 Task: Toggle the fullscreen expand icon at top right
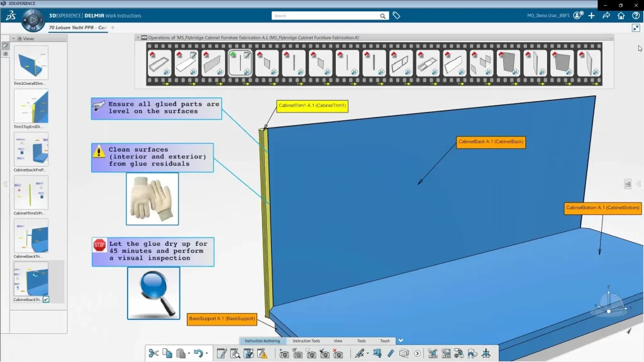(x=636, y=28)
